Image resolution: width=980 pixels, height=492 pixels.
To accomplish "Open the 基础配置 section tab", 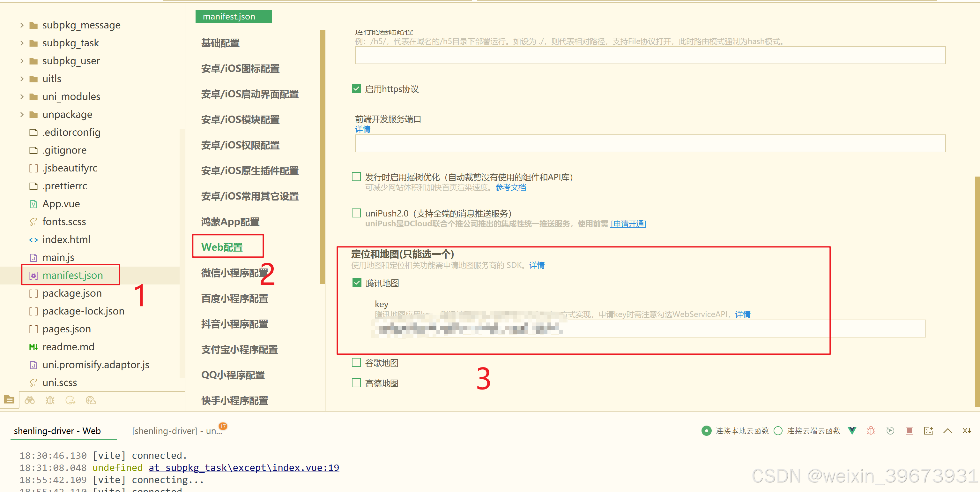I will point(220,43).
